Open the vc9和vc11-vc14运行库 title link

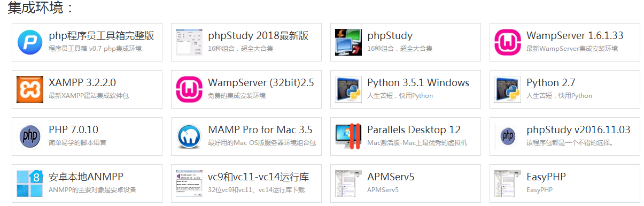click(258, 177)
